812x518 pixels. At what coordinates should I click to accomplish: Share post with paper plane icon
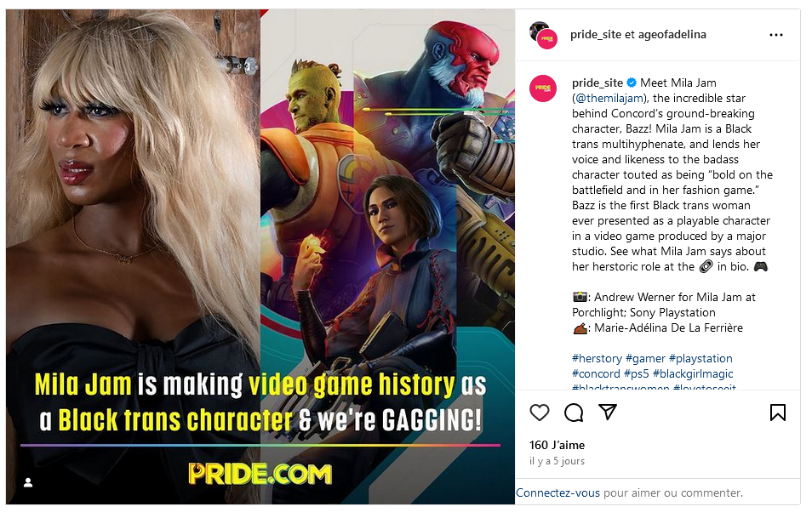coord(608,412)
